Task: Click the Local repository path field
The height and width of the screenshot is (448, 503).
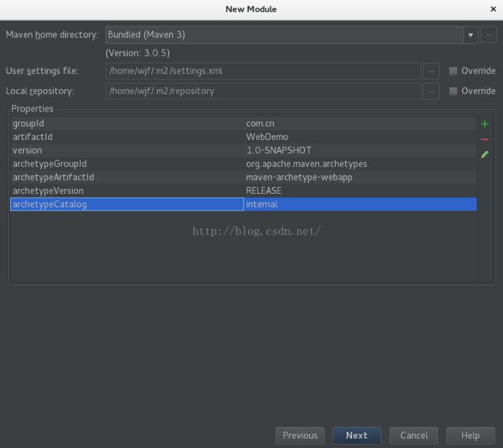Action: coord(263,92)
